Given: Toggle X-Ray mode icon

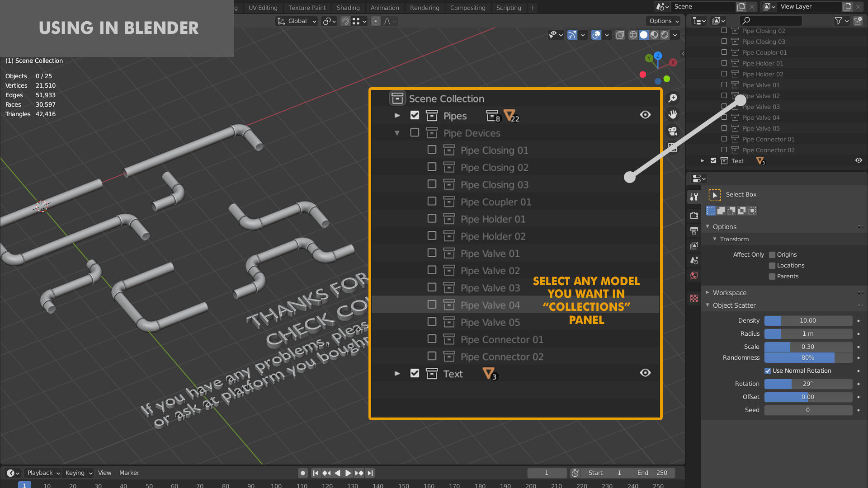Looking at the screenshot, I should [x=620, y=35].
